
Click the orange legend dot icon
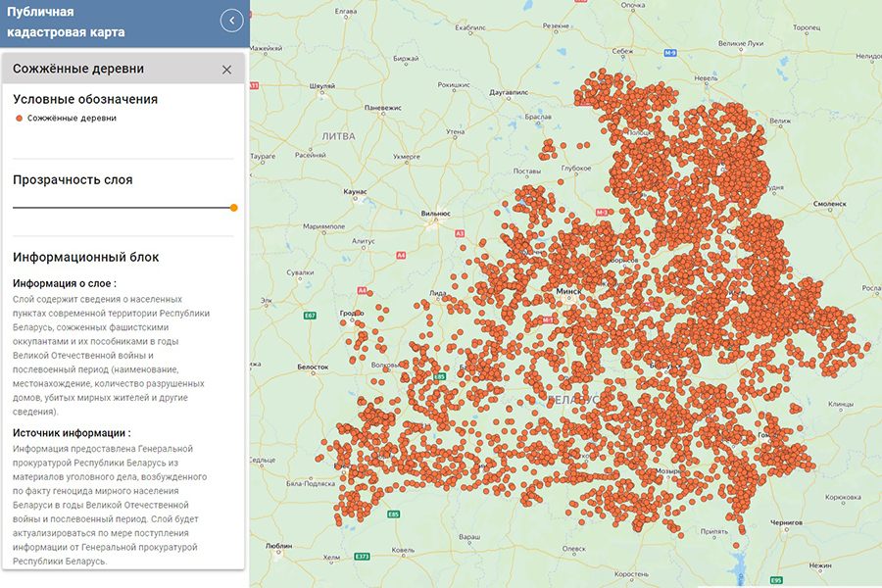point(19,118)
